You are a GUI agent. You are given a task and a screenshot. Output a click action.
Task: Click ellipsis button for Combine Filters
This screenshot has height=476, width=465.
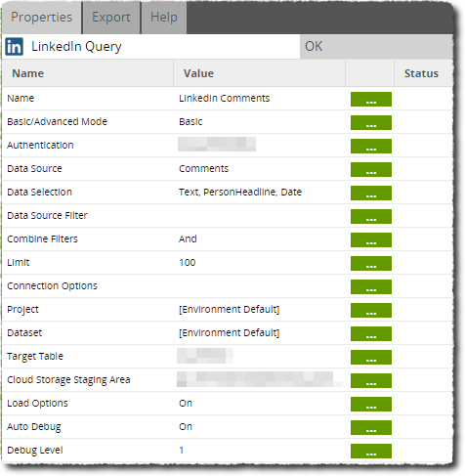tap(371, 239)
